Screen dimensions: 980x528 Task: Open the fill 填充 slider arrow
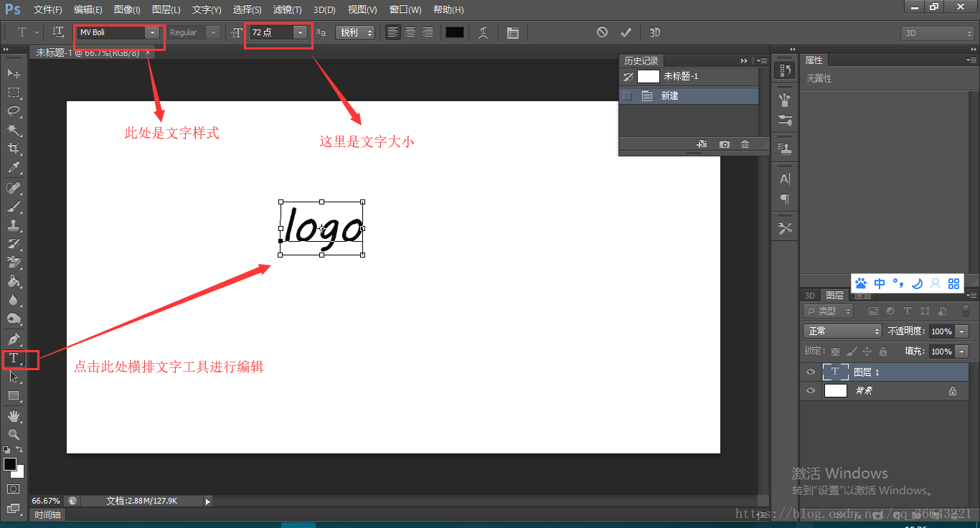pyautogui.click(x=961, y=352)
